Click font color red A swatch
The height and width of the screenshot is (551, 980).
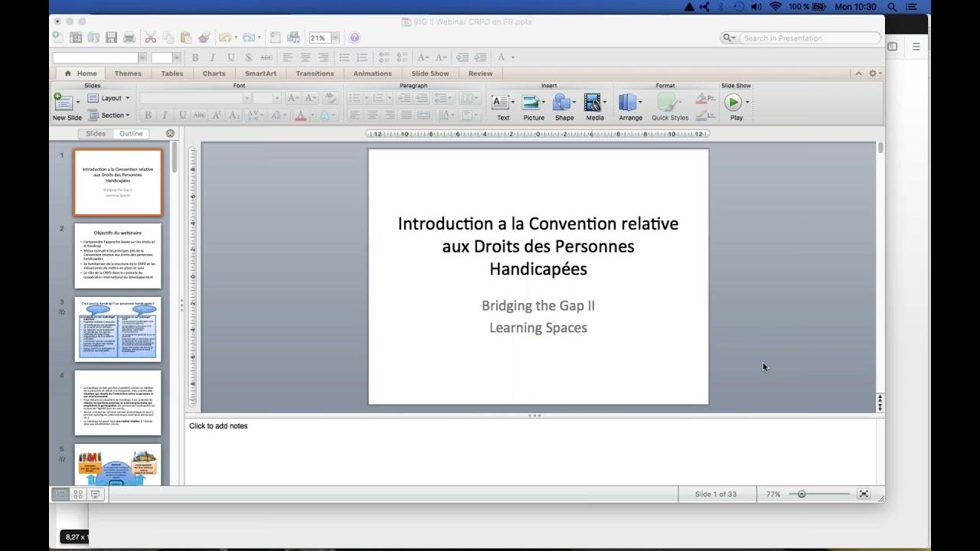coord(300,116)
